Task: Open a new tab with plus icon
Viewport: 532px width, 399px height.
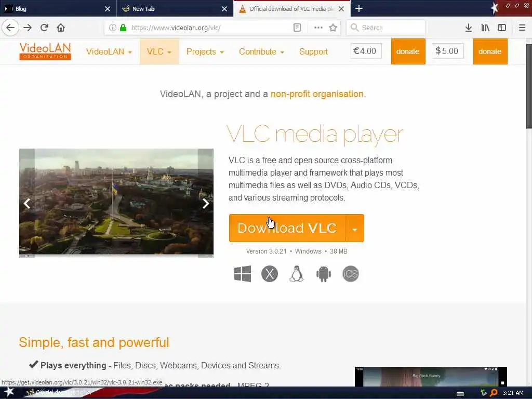Action: (359, 8)
